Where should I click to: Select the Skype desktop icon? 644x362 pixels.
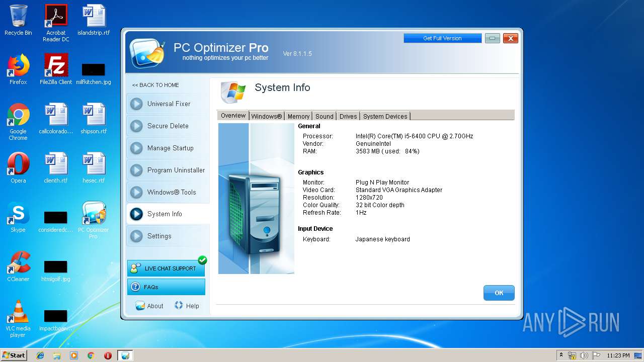[18, 217]
